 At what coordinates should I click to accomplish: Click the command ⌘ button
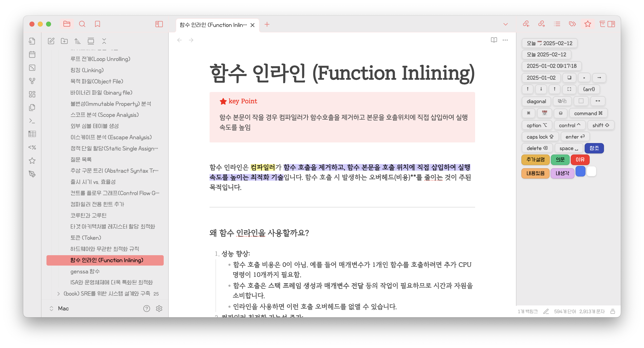point(588,113)
